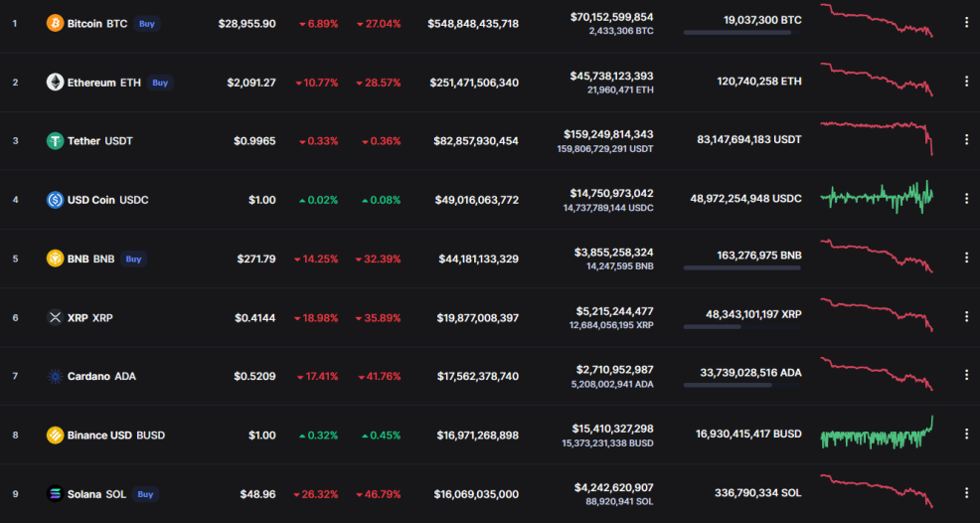Viewport: 980px width, 523px height.
Task: Open the USD Coin green sparkline chart
Action: tap(877, 197)
